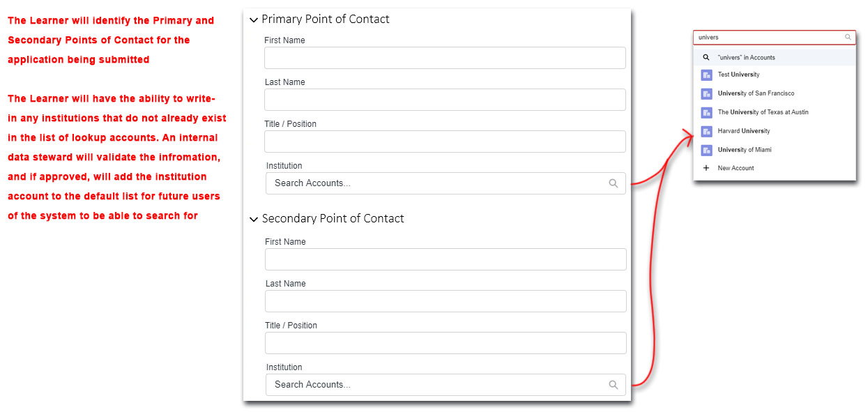Click the plus icon for New Account
Image resolution: width=868 pixels, height=412 pixels.
[706, 168]
